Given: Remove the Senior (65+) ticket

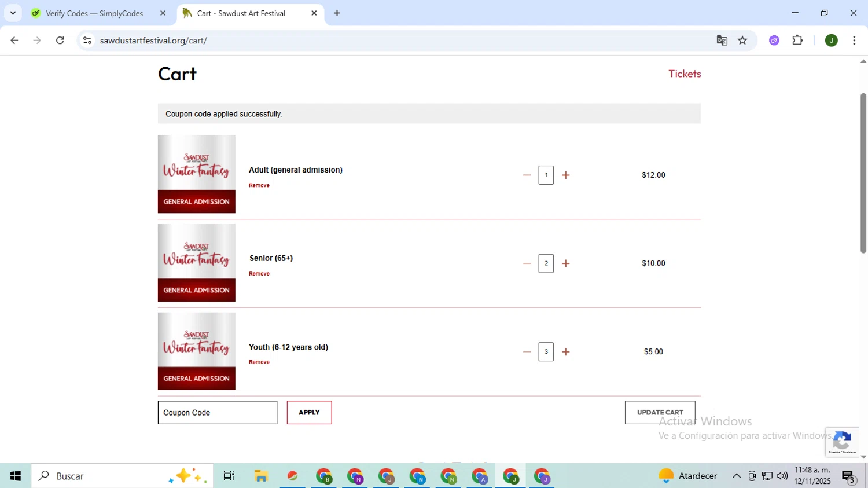Looking at the screenshot, I should tap(259, 274).
